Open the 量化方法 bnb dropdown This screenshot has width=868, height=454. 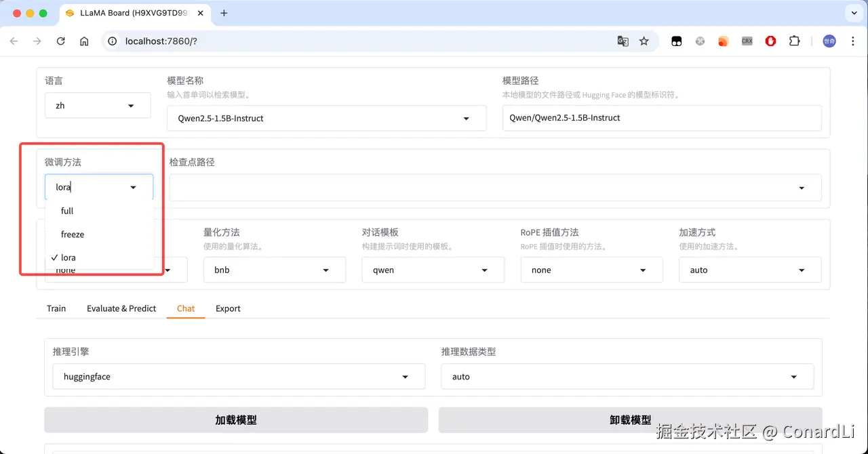[x=275, y=270]
